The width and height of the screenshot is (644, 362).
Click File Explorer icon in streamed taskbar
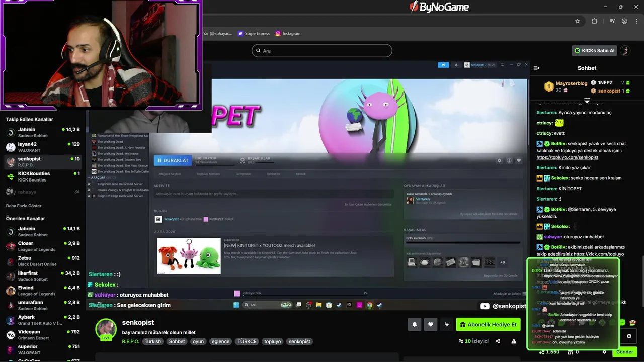pyautogui.click(x=318, y=305)
